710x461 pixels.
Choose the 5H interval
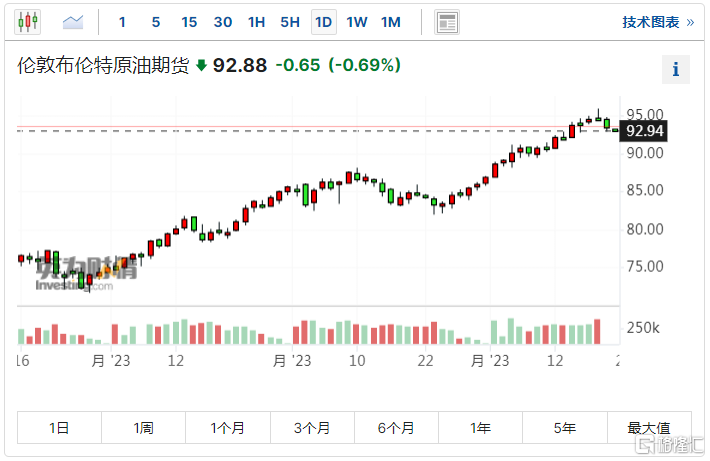pos(290,22)
